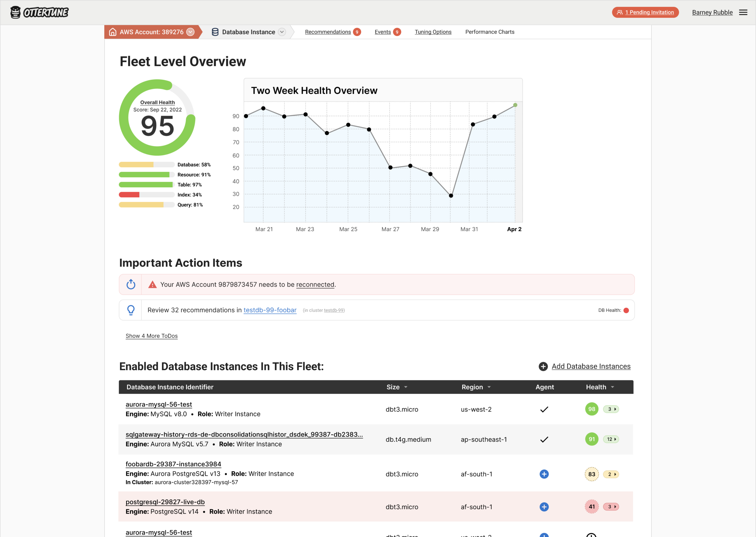
Task: Open the hamburger menu icon
Action: 743,12
